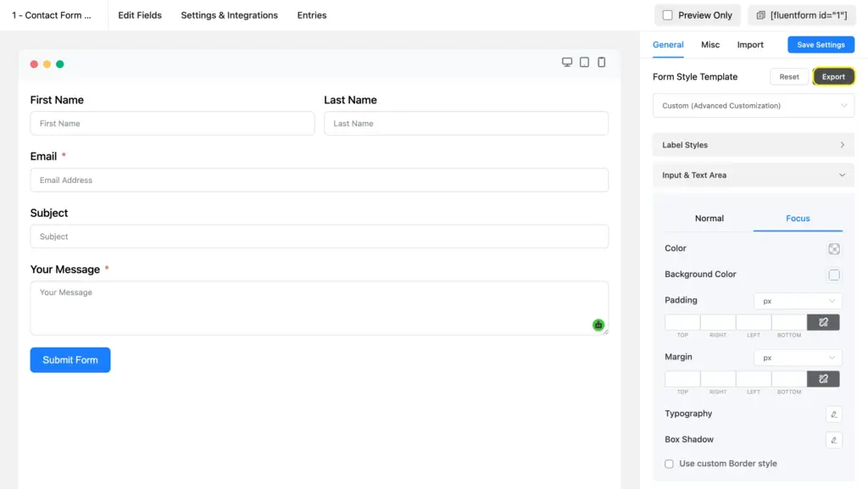The width and height of the screenshot is (868, 489).
Task: Click Padding linked-values icon
Action: 823,322
